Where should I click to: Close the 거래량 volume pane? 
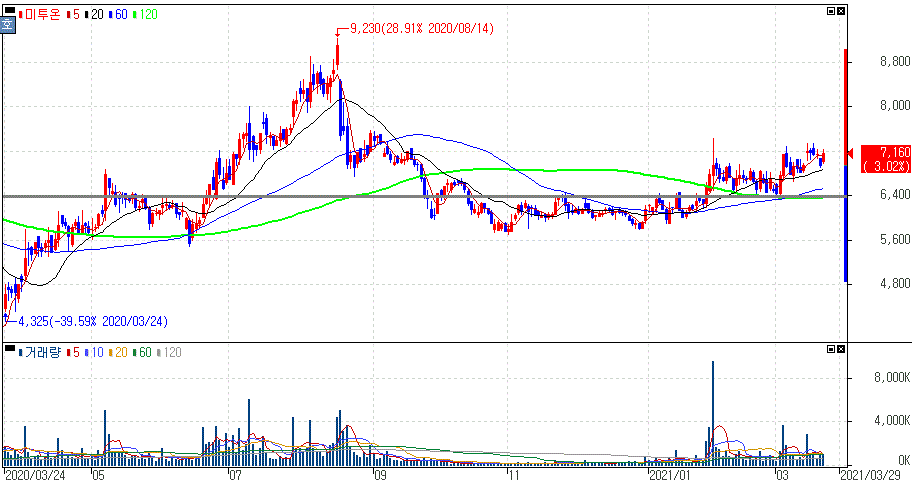point(841,349)
